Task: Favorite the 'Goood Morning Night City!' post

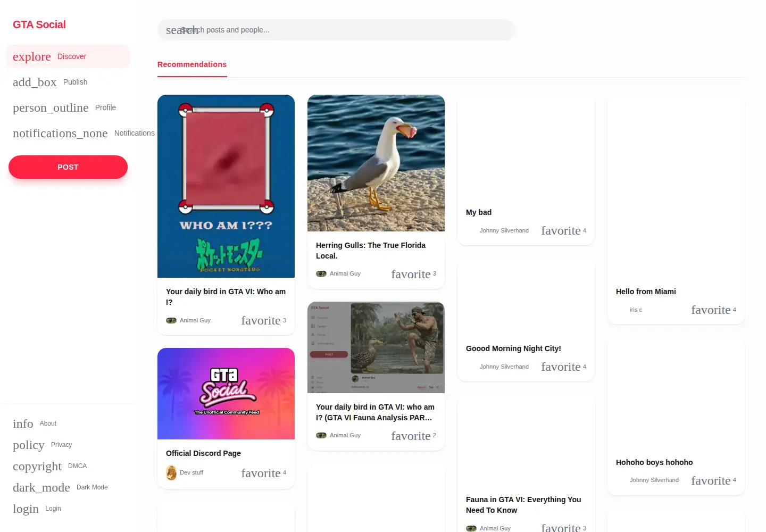Action: click(561, 367)
